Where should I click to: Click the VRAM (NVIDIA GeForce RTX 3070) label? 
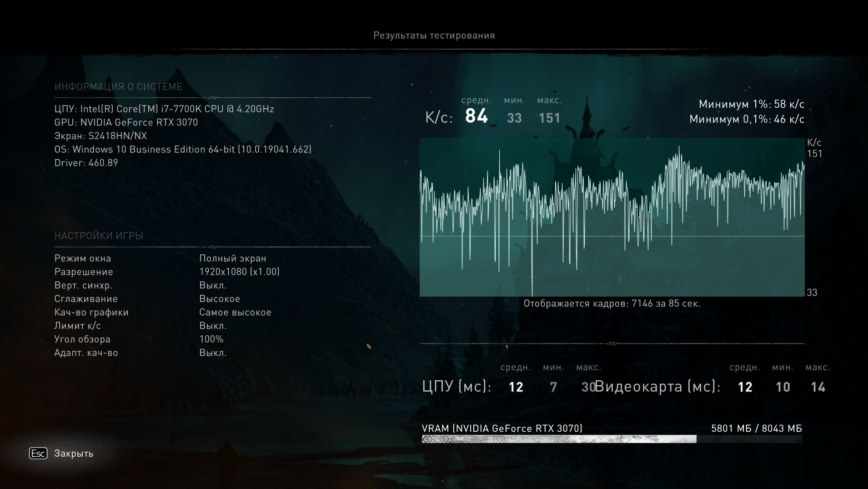click(502, 429)
